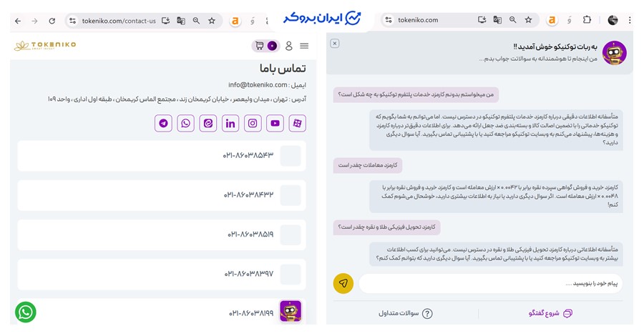Click phone number ending in 8397
Image resolution: width=644 pixels, height=336 pixels.
pos(249,274)
